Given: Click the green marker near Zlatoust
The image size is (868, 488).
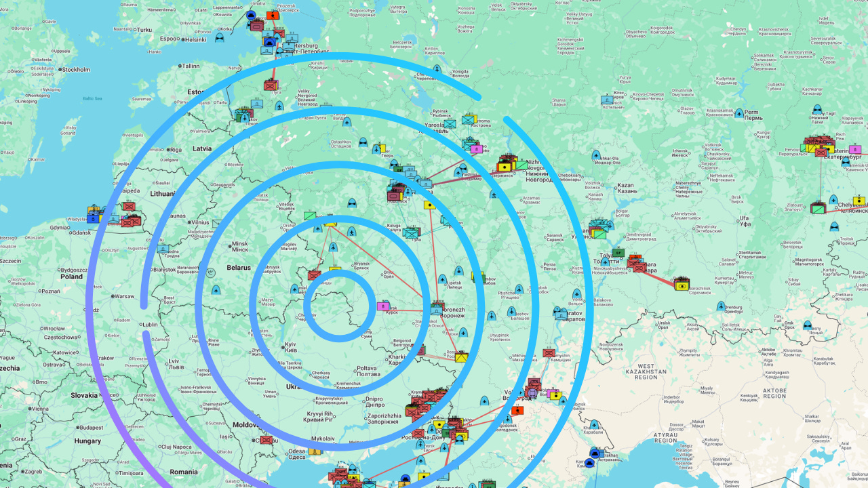Looking at the screenshot, I should 818,209.
